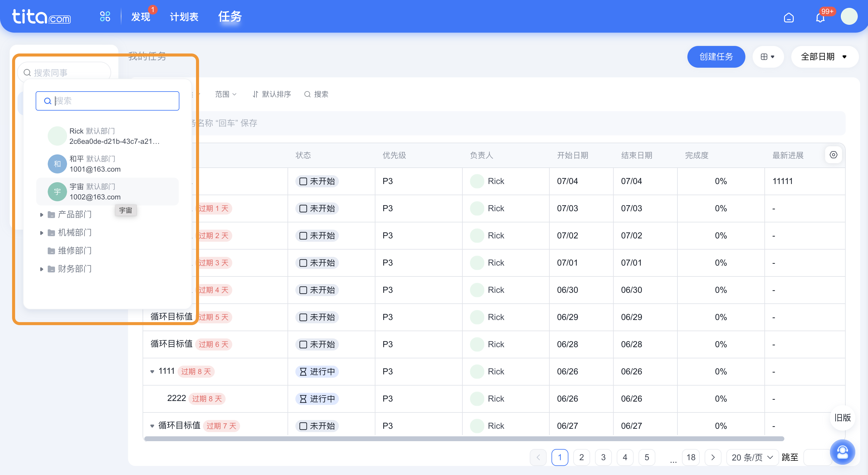Open the 计划表 tab

pos(184,17)
